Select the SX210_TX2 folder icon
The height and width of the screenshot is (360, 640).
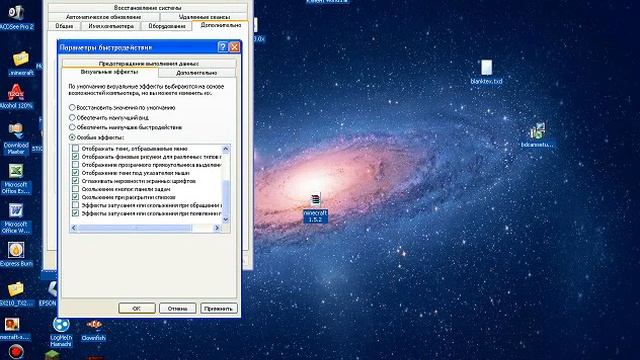[16, 294]
